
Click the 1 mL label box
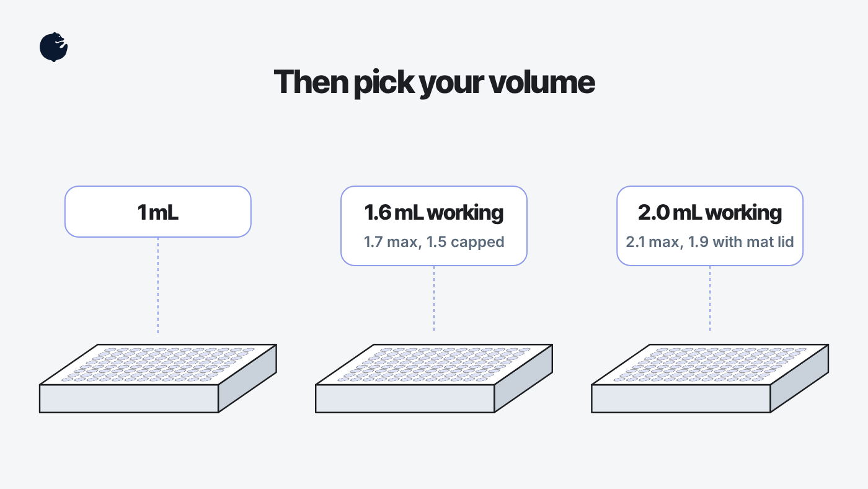click(x=157, y=212)
